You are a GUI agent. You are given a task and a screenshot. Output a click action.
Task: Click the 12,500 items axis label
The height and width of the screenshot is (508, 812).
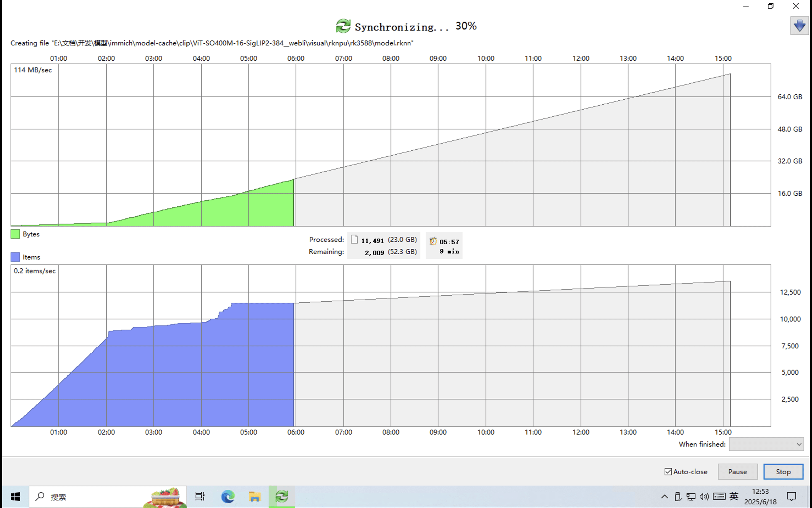click(x=790, y=292)
